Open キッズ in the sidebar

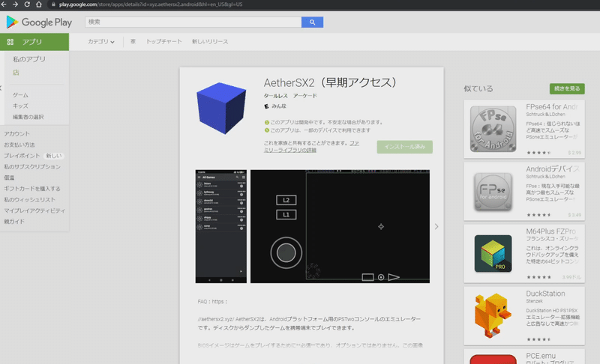tap(20, 106)
